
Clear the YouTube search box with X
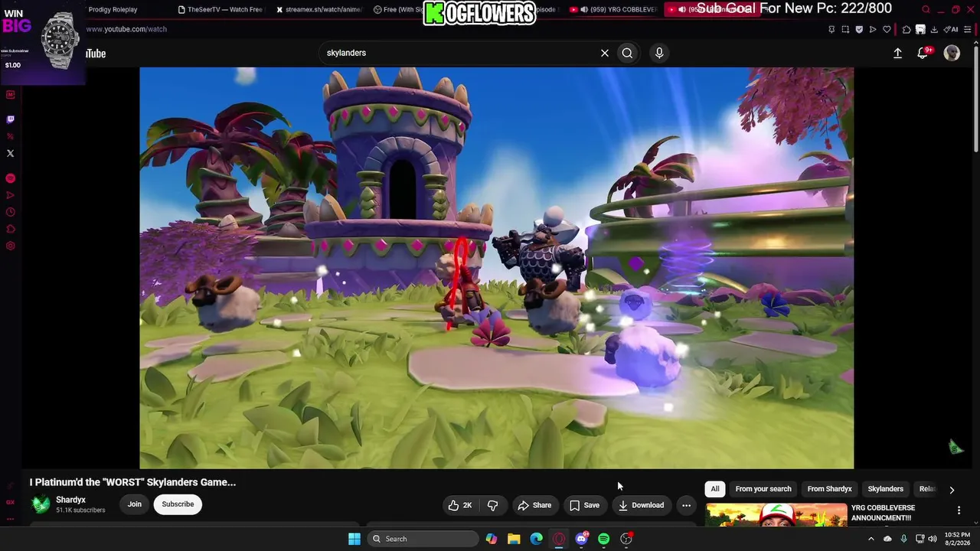(x=605, y=53)
